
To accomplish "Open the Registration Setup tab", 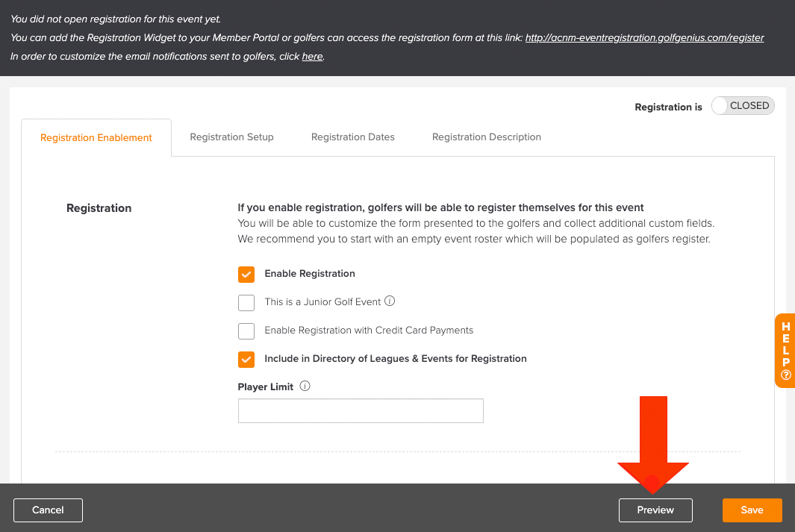I will [231, 137].
